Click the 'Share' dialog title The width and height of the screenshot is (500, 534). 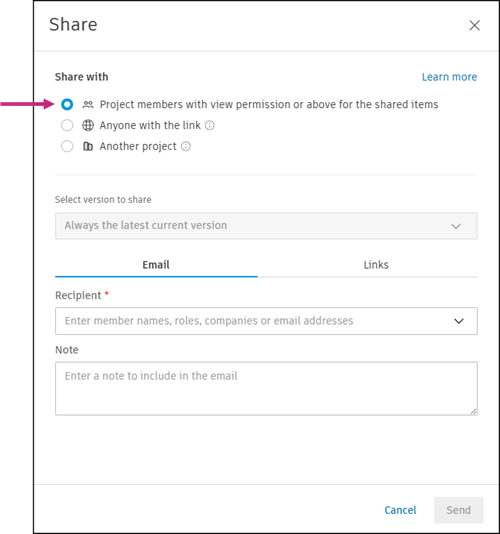pyautogui.click(x=73, y=25)
